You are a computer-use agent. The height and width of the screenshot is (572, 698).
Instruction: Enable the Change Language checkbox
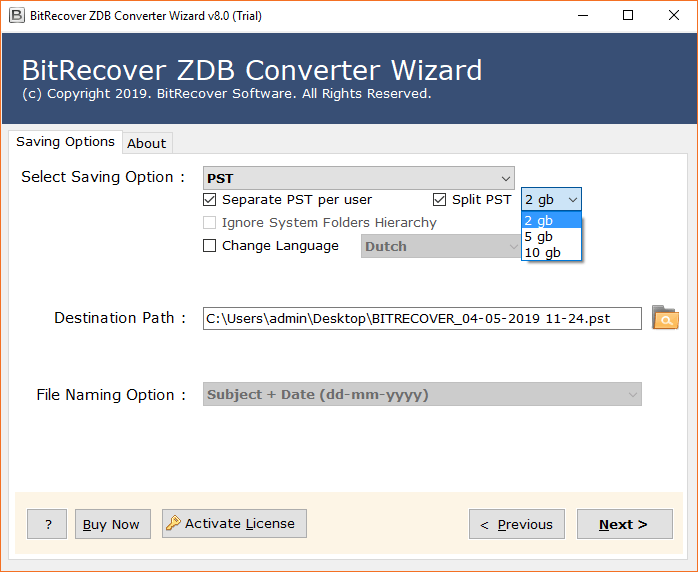[x=209, y=246]
